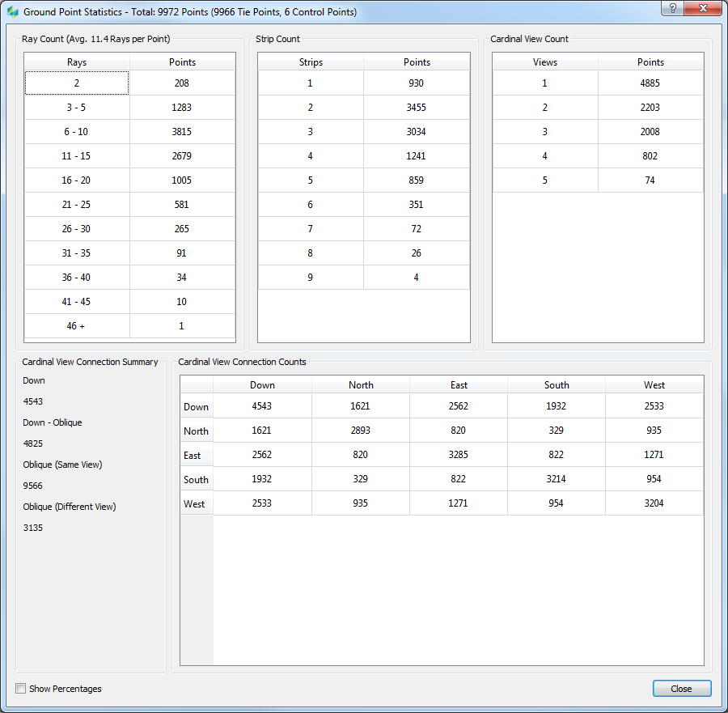Select the Points header in Strip Count table
The height and width of the screenshot is (713, 728).
(417, 62)
